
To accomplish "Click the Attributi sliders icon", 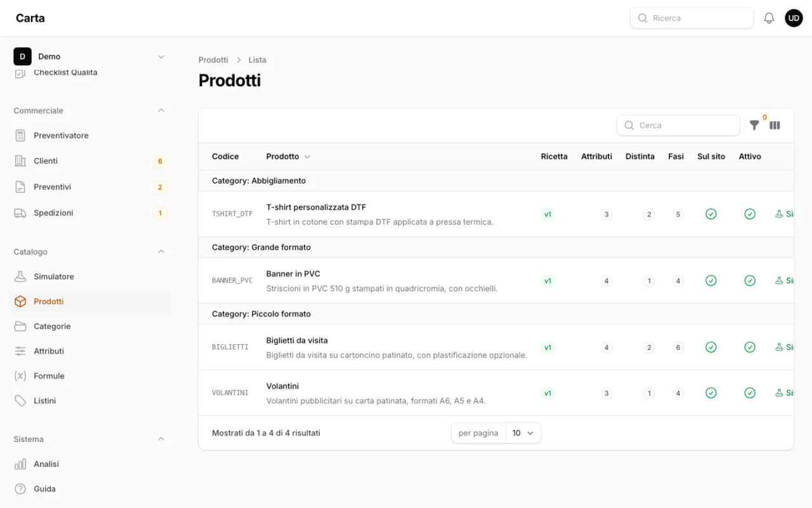I will (20, 351).
